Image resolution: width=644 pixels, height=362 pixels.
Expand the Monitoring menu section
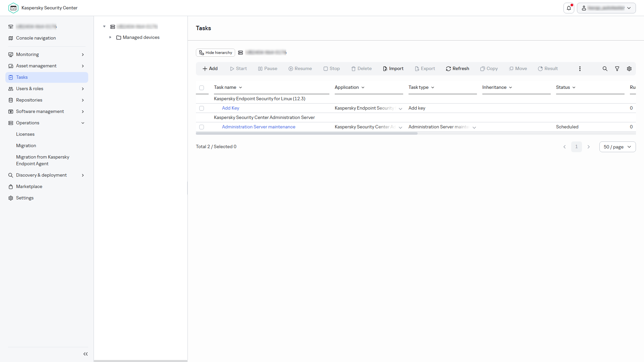tap(47, 55)
